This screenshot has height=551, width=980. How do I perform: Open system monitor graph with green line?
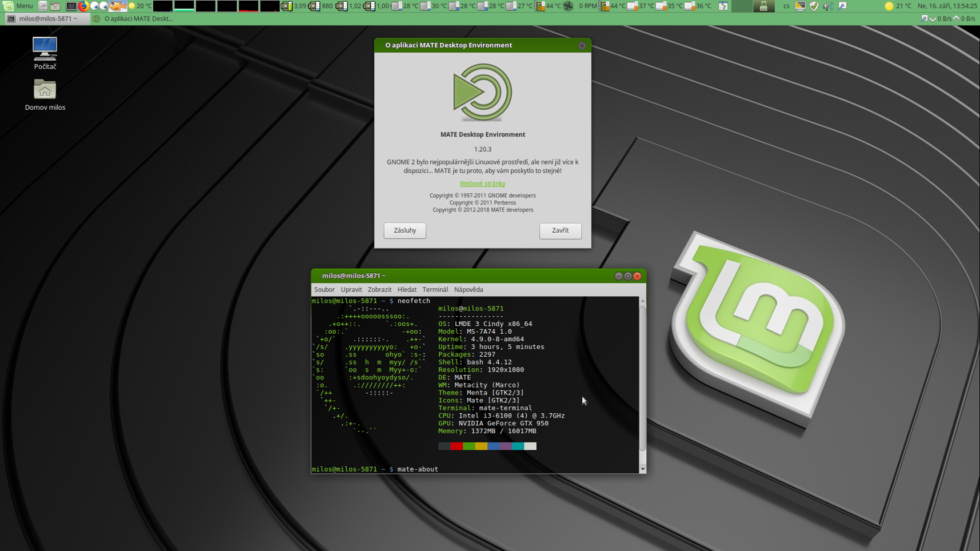click(183, 6)
